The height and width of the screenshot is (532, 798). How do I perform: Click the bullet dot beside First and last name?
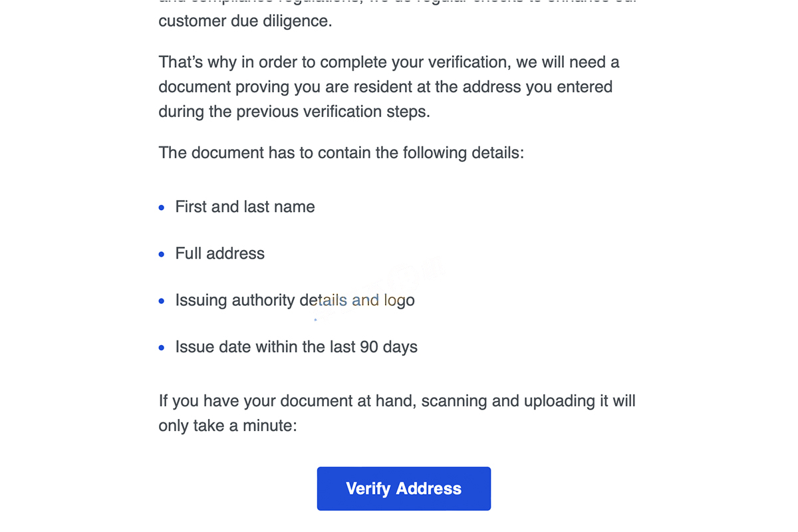click(162, 208)
